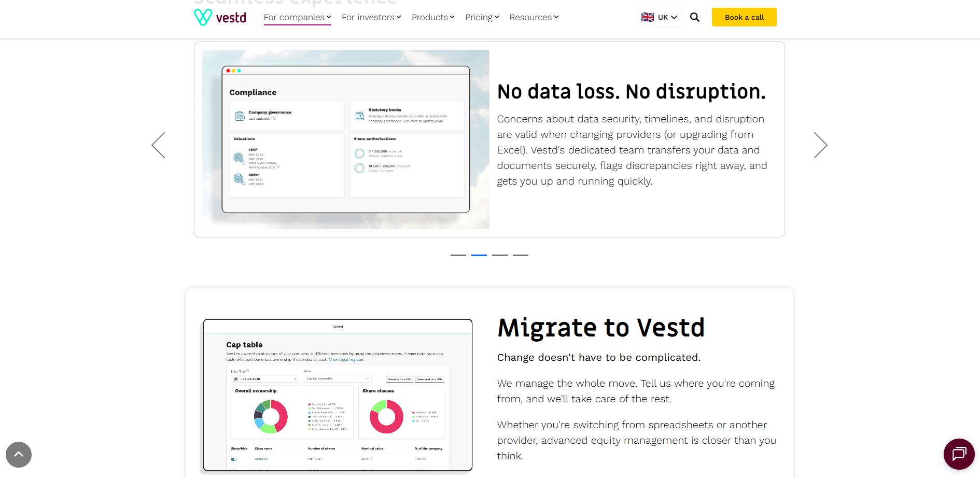Open the live chat bubble

click(x=959, y=454)
